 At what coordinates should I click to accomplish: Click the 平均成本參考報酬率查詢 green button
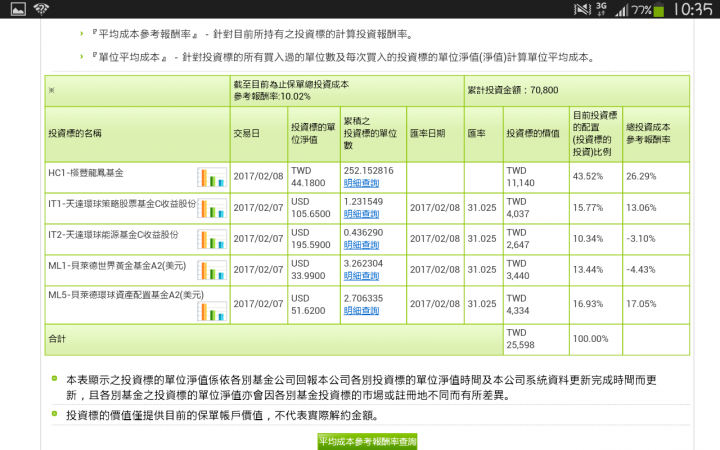coord(367,442)
